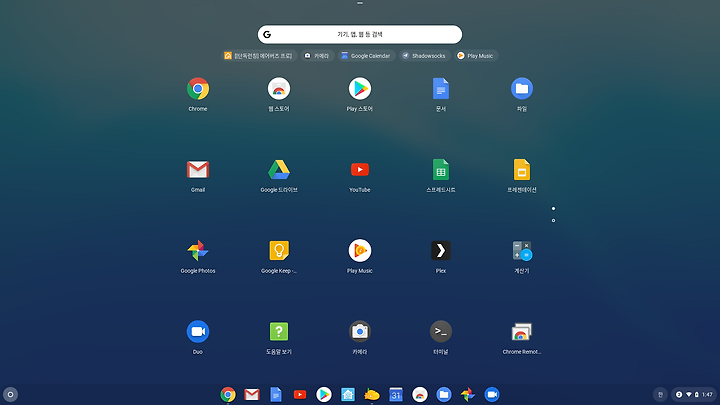Launch the Plex app
The height and width of the screenshot is (405, 720).
[x=441, y=251]
